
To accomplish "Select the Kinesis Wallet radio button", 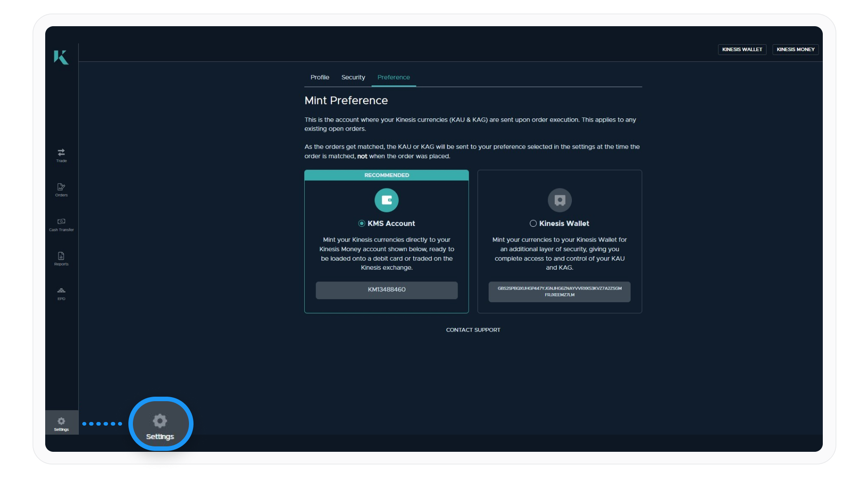I will tap(533, 223).
